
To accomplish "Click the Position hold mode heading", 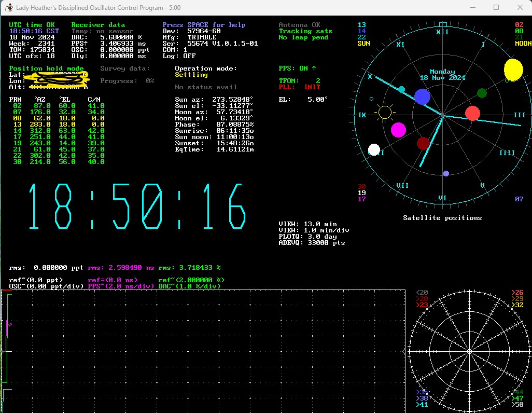I will pyautogui.click(x=46, y=68).
